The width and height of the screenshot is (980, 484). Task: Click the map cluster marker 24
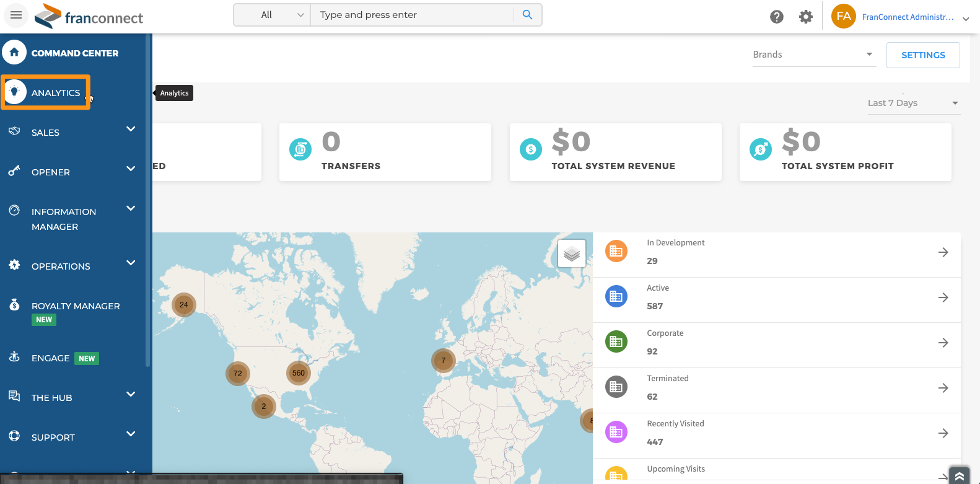click(x=184, y=305)
